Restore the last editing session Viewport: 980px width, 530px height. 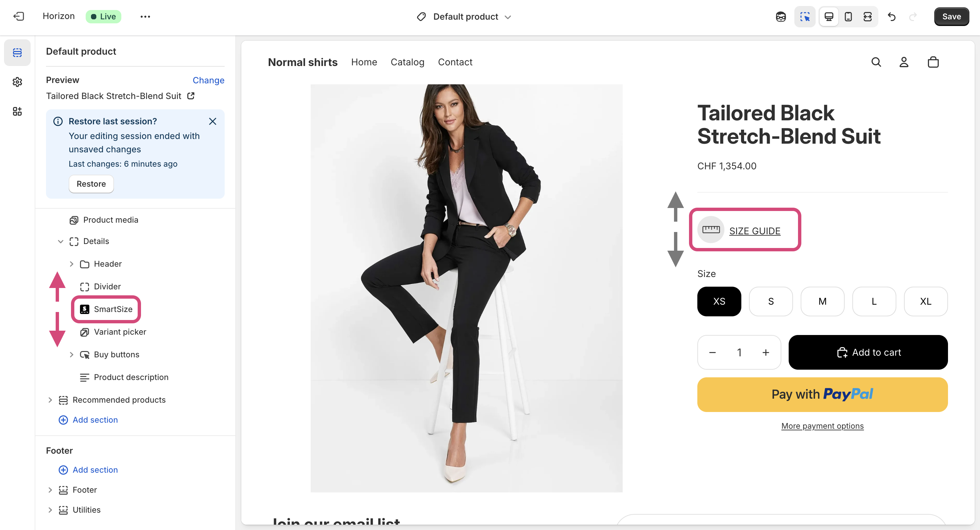(91, 184)
